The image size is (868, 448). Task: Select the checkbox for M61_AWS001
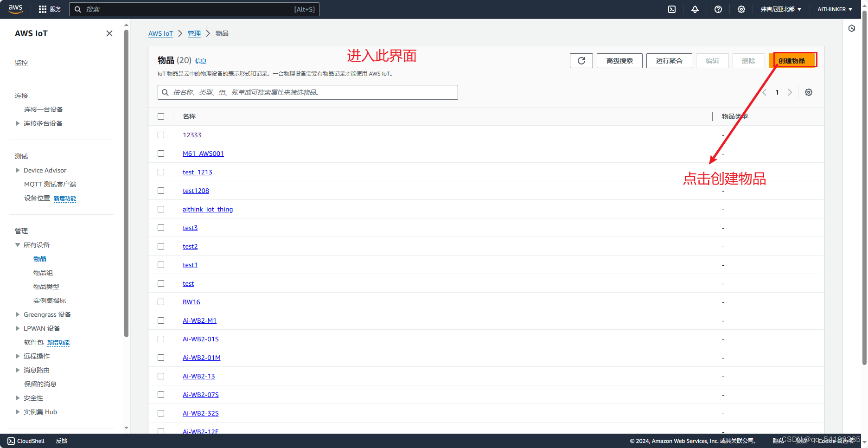tap(161, 154)
